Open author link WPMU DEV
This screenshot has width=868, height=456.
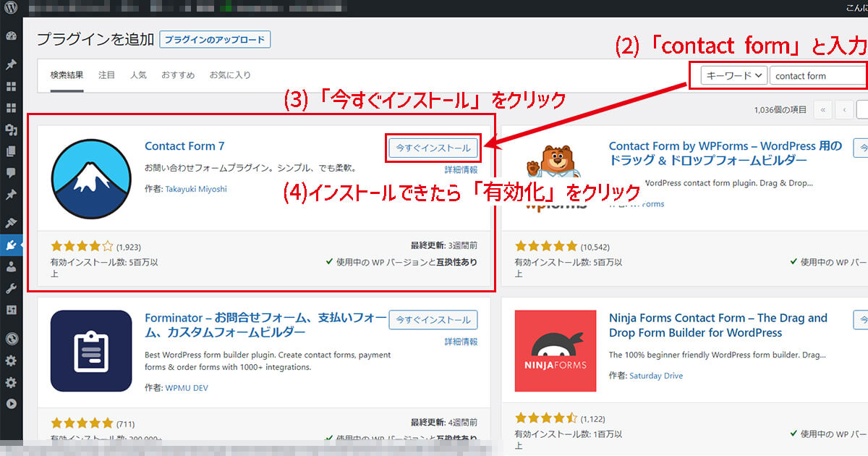pyautogui.click(x=186, y=388)
